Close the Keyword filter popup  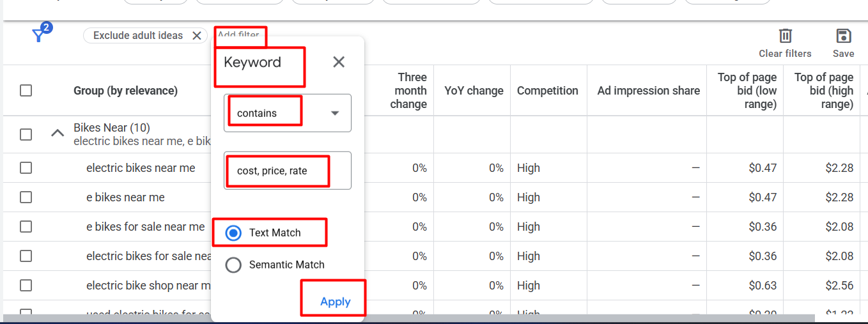pyautogui.click(x=339, y=62)
